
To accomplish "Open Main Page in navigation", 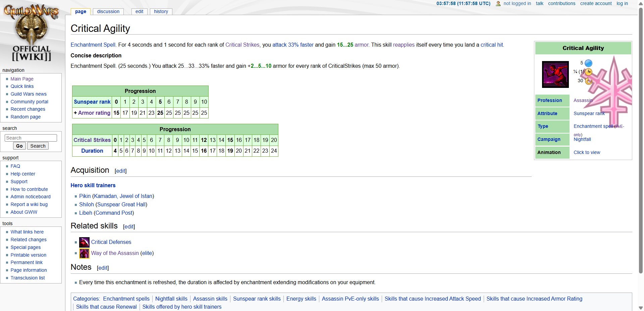I will coord(22,79).
